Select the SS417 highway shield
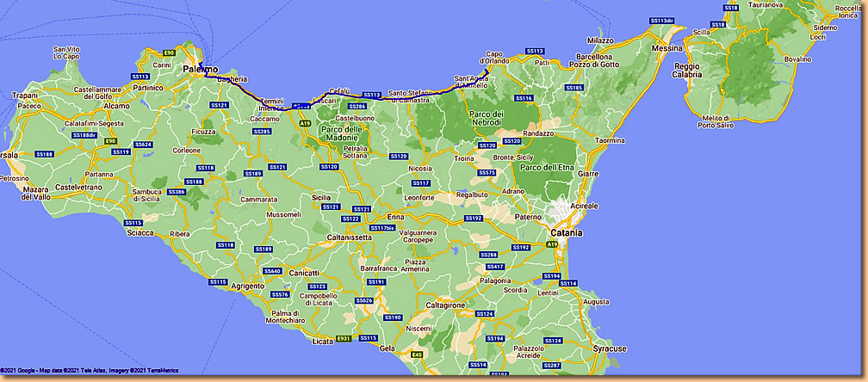This screenshot has width=868, height=382. point(495,267)
